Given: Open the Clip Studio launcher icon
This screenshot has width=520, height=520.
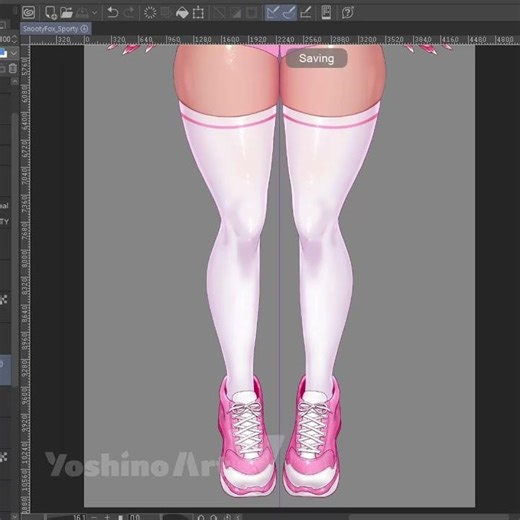Looking at the screenshot, I should pyautogui.click(x=28, y=13).
